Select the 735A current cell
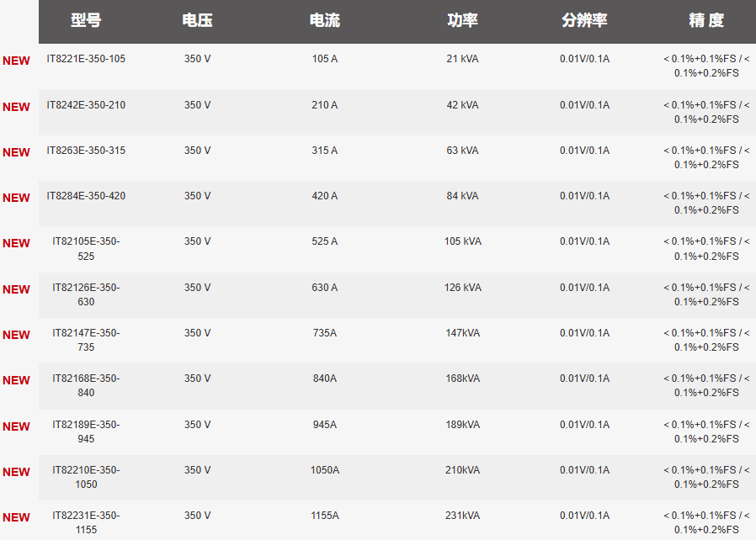Image resolution: width=756 pixels, height=540 pixels. point(324,332)
